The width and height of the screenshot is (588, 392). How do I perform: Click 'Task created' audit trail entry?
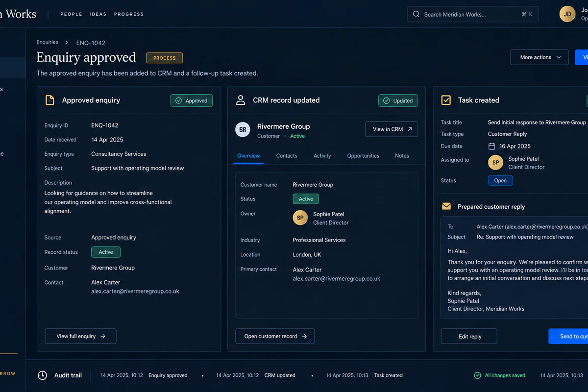[x=389, y=375]
